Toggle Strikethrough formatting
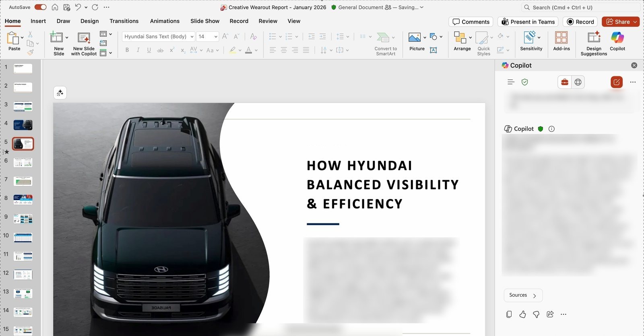 coord(160,50)
